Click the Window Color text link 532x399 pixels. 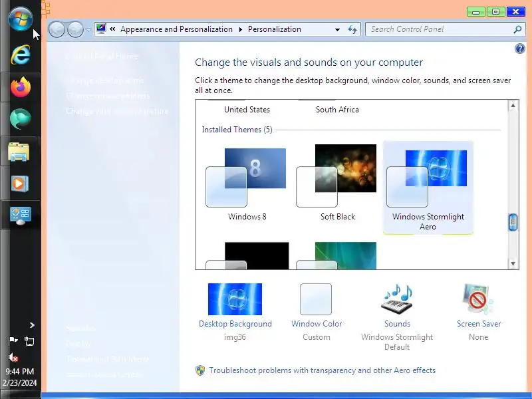tap(317, 324)
